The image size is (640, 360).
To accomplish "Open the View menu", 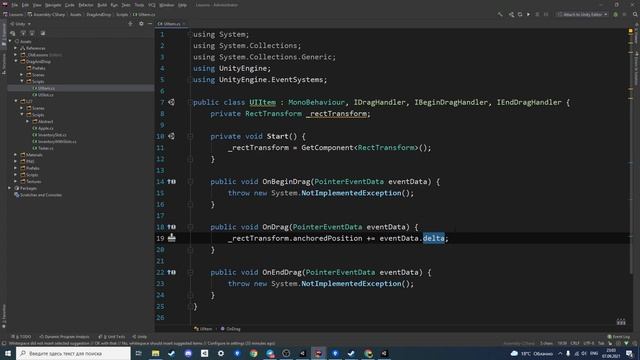I will 37,5.
